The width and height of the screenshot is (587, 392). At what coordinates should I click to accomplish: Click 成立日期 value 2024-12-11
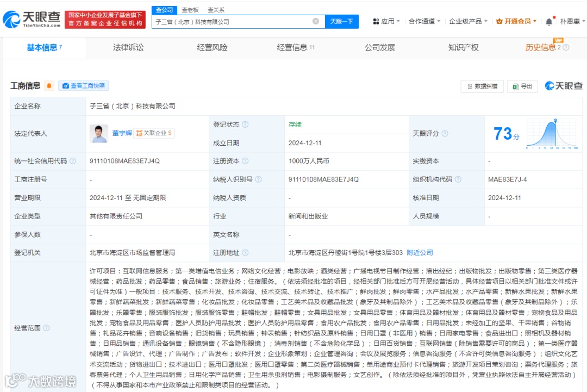click(305, 143)
